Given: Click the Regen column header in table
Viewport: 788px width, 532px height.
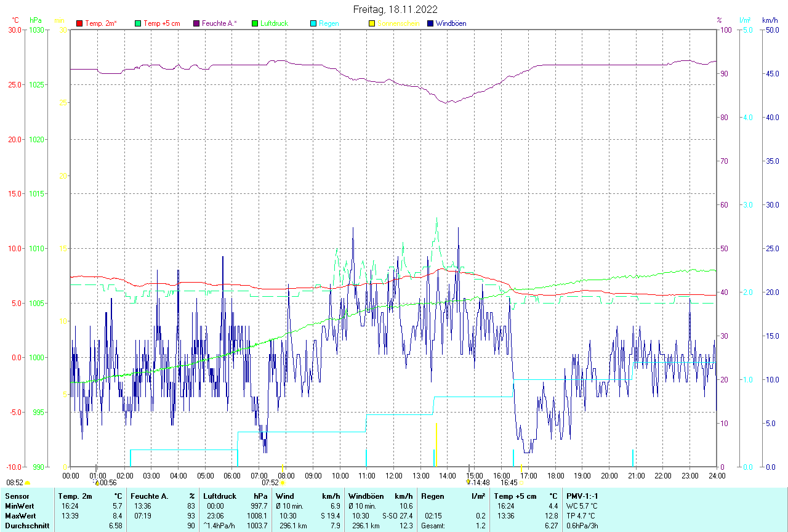Looking at the screenshot, I should click(432, 496).
